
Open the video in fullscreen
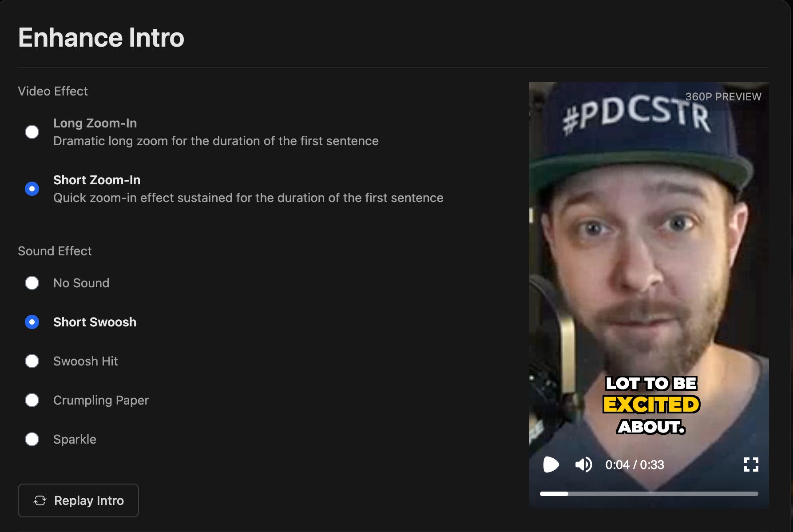point(751,465)
